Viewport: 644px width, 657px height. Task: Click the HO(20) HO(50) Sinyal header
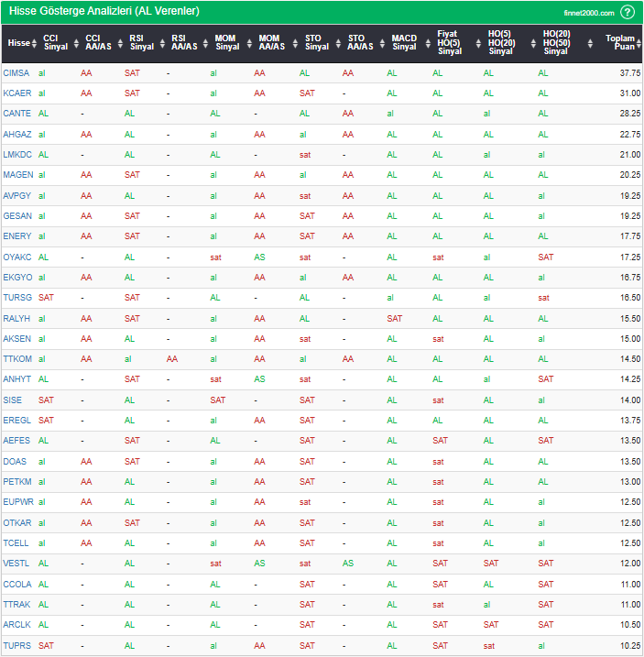555,43
